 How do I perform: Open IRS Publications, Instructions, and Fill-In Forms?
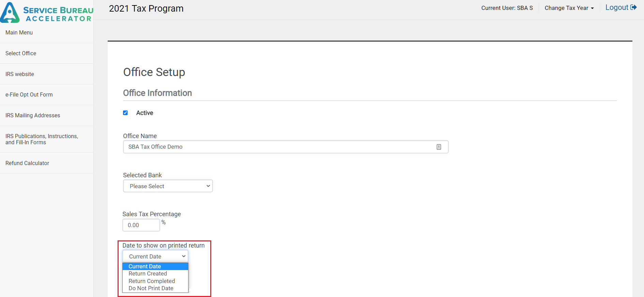point(42,139)
